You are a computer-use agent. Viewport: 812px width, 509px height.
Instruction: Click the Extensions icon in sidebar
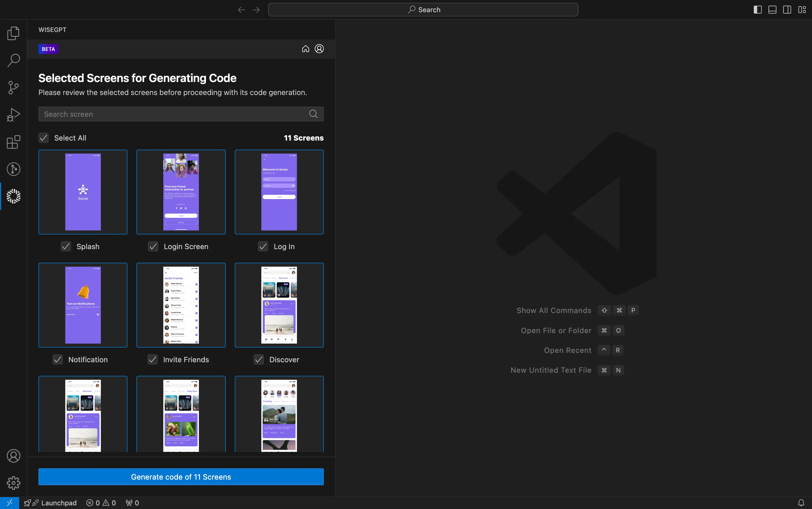coord(14,142)
